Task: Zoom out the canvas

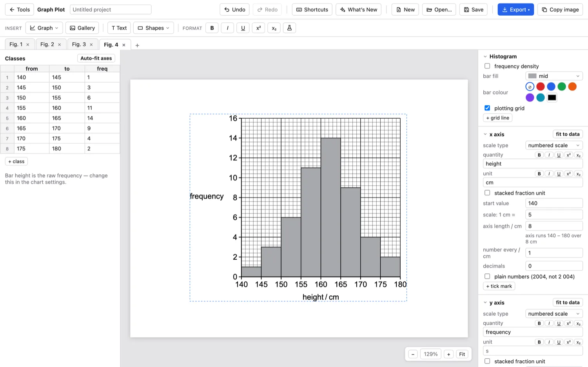Action: [413, 354]
